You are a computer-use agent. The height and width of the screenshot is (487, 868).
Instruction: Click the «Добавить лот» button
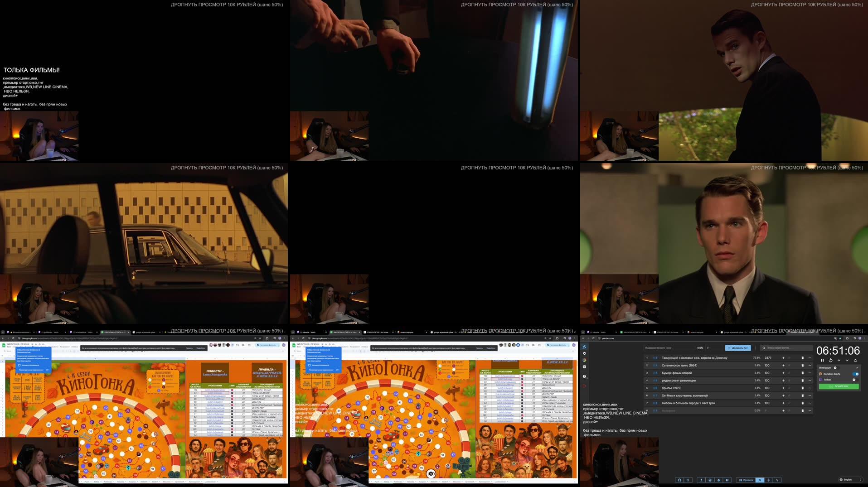click(738, 348)
